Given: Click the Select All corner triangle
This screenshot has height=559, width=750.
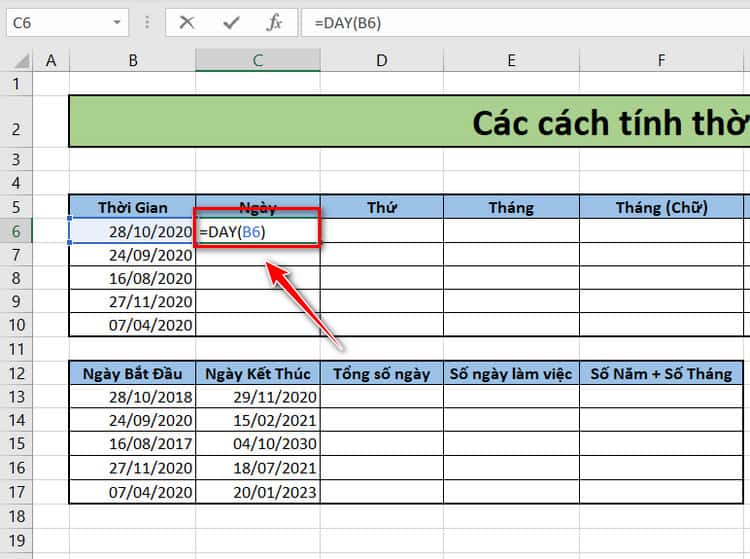Looking at the screenshot, I should (21, 61).
